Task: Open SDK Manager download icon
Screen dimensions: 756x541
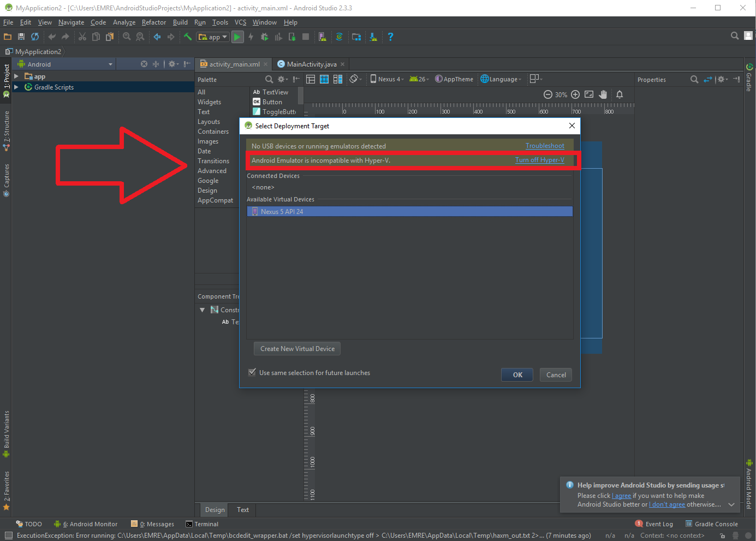Action: tap(373, 37)
